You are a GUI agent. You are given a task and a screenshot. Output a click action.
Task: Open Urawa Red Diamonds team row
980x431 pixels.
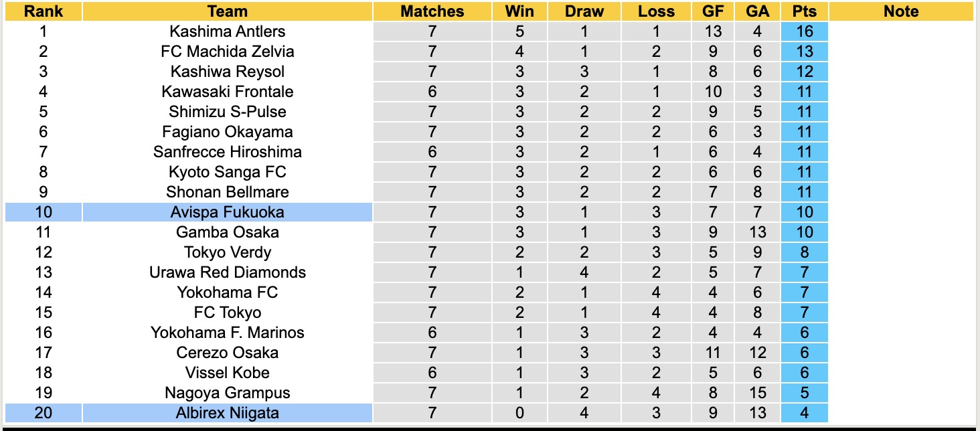(228, 272)
